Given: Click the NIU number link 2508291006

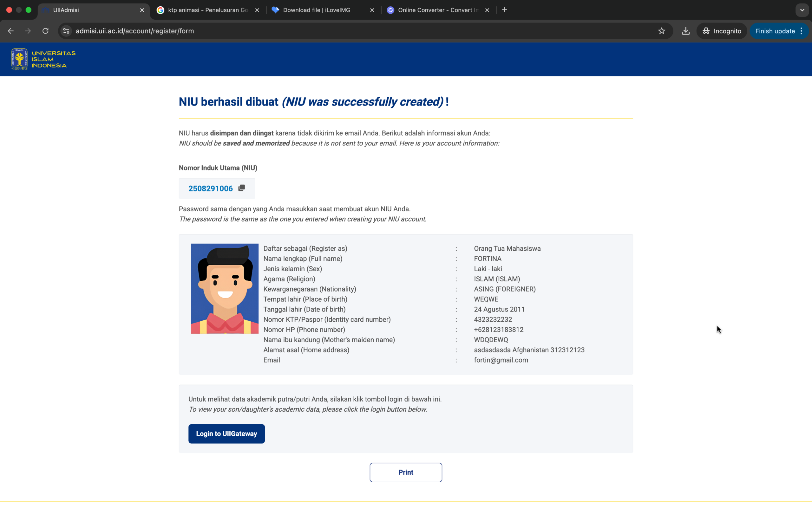Looking at the screenshot, I should click(210, 188).
